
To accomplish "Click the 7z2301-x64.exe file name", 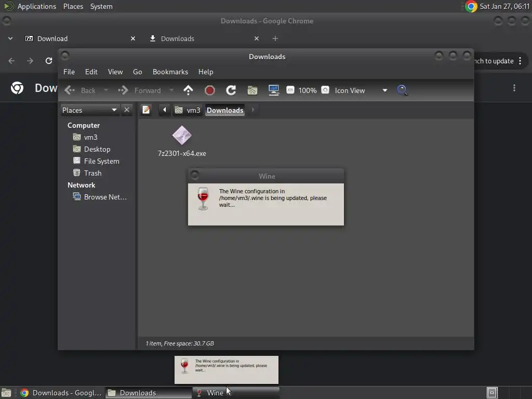I will point(182,153).
